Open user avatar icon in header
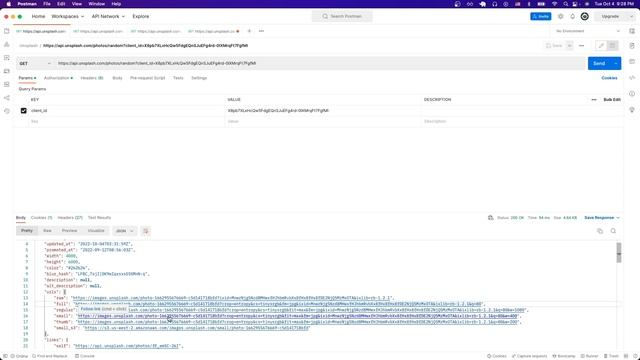The height and width of the screenshot is (360, 640). (584, 16)
